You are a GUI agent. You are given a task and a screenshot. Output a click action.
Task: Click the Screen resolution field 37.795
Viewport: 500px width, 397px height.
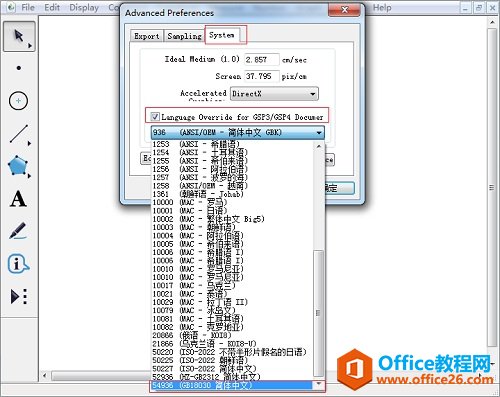coord(261,76)
